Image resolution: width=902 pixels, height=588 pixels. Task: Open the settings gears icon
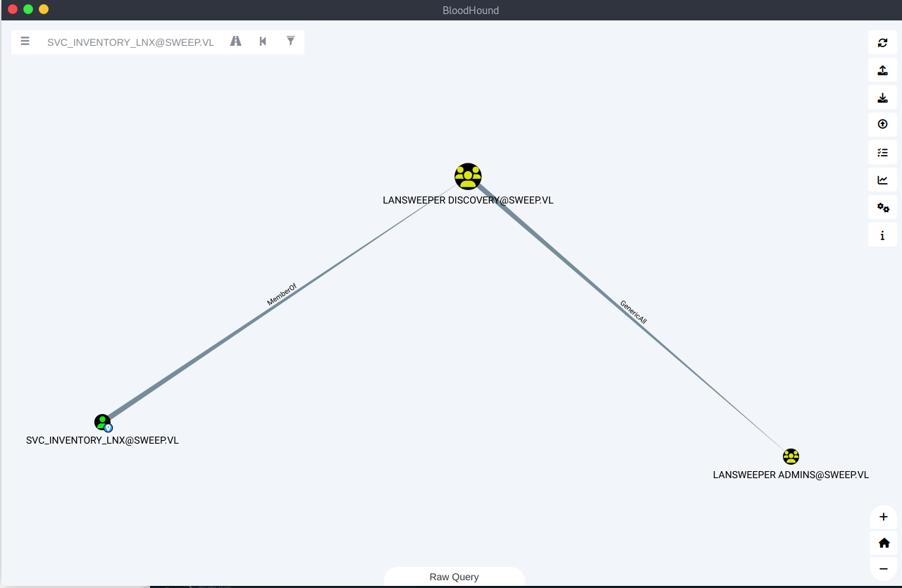[882, 207]
